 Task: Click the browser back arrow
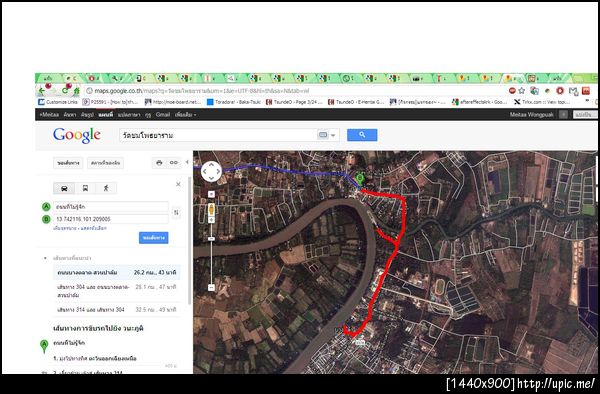(42, 91)
